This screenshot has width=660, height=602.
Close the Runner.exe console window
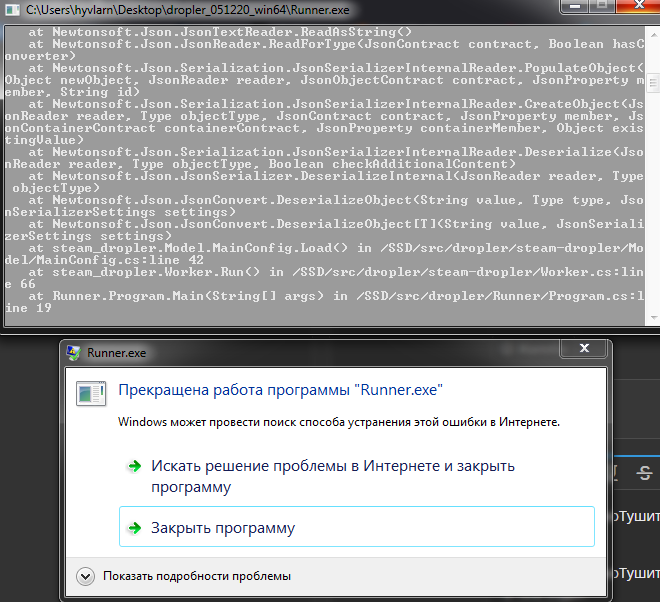[x=639, y=6]
